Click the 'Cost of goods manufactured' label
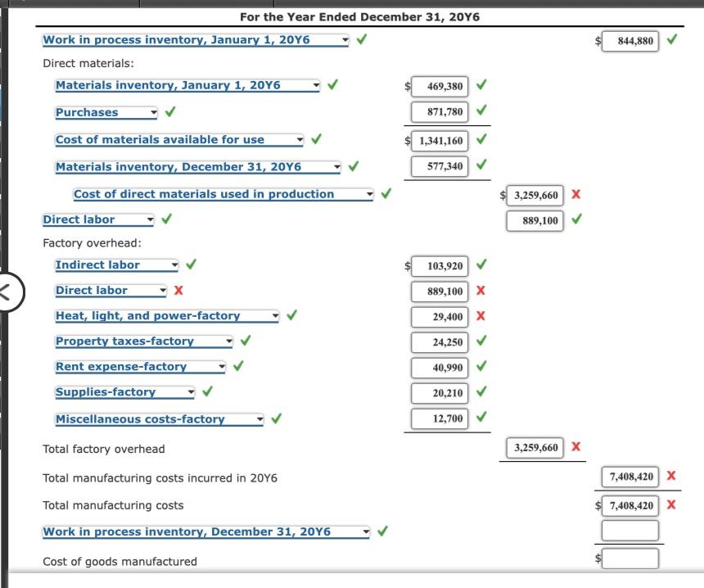The image size is (704, 588). point(120,562)
